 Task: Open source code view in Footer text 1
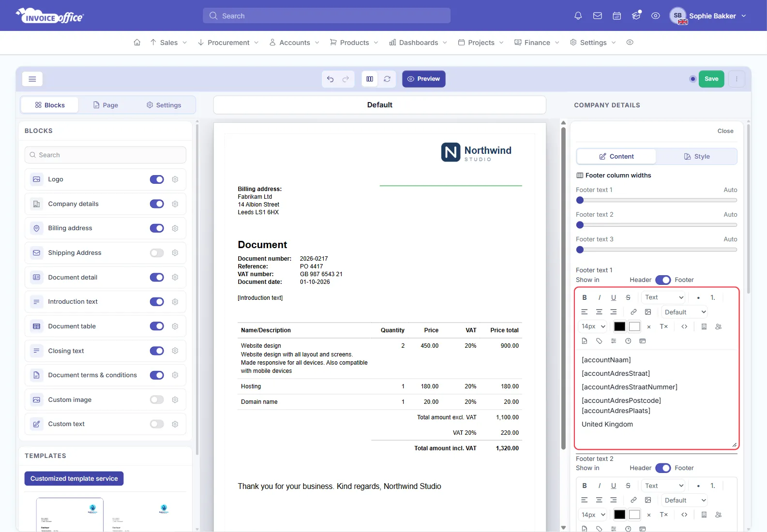[684, 326]
